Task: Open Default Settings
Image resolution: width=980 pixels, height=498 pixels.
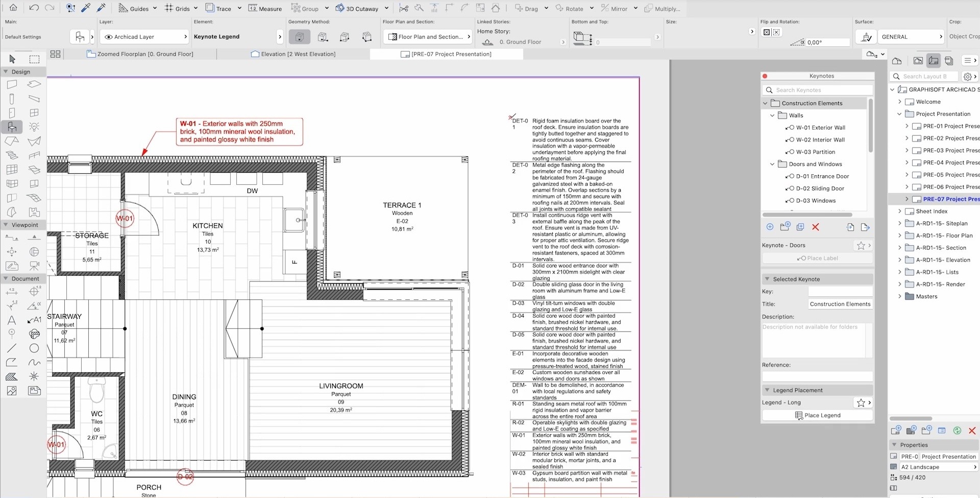Action: coord(22,37)
